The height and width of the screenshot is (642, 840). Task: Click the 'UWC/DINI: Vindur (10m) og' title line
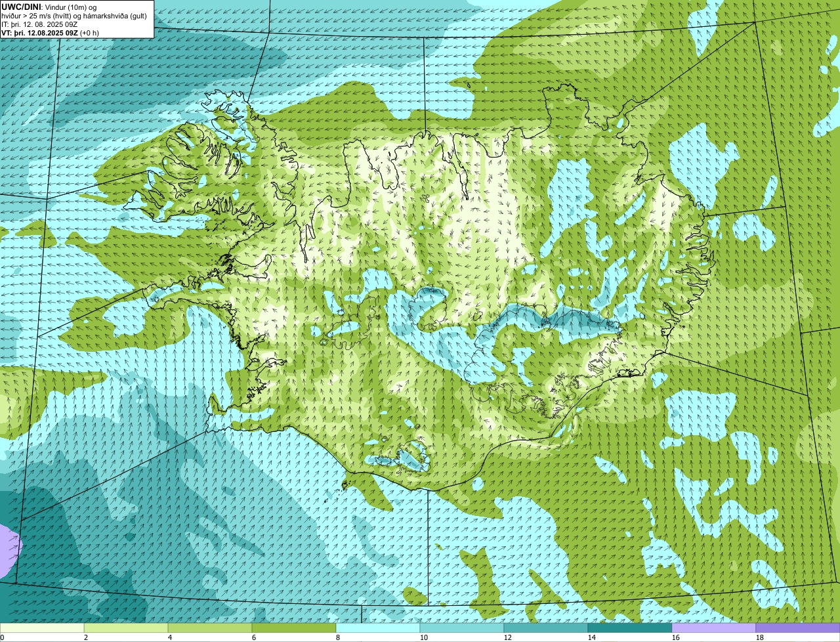tap(49, 7)
